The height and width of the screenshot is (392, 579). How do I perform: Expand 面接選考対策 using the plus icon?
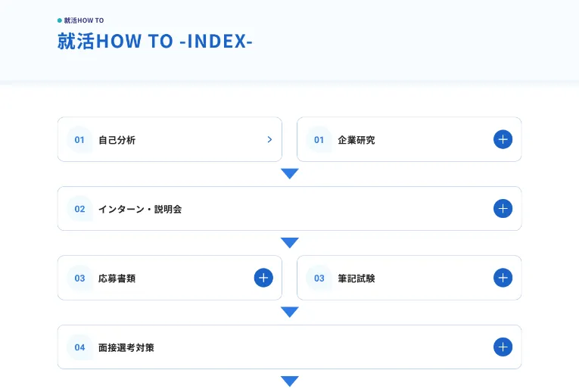[x=503, y=347]
